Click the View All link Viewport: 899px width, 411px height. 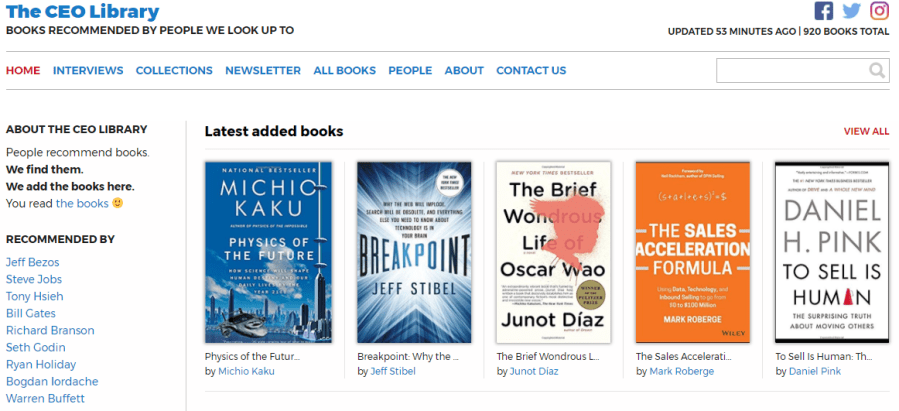tap(866, 131)
